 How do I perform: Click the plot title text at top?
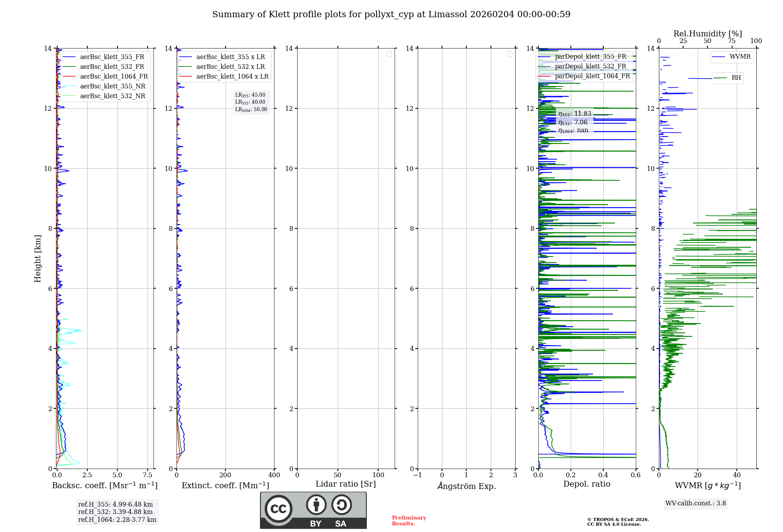coord(391,14)
